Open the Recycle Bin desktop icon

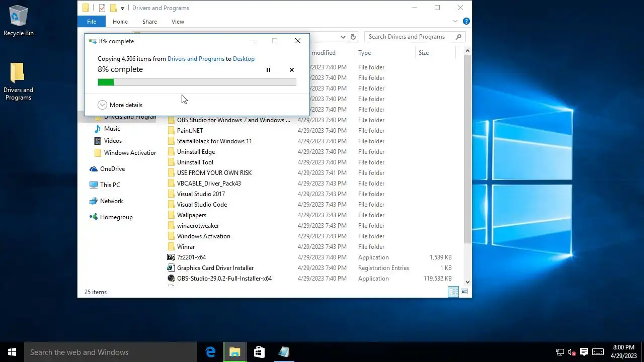click(x=19, y=21)
